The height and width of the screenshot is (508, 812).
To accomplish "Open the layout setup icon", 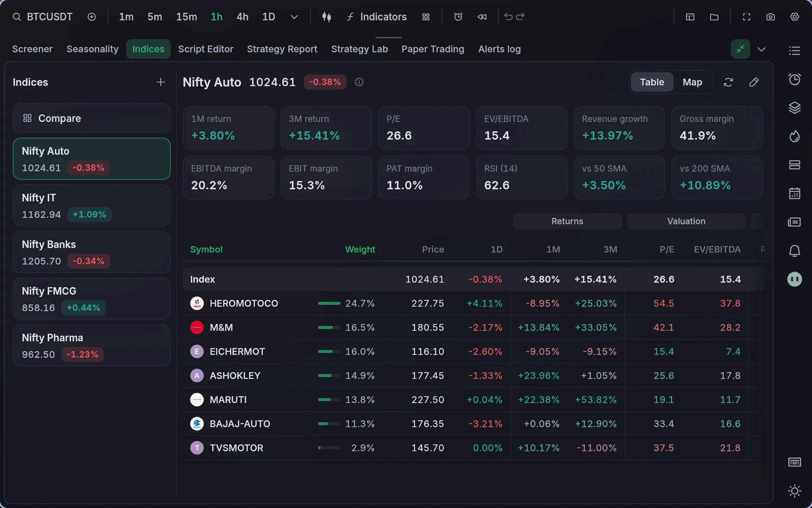I will [690, 17].
